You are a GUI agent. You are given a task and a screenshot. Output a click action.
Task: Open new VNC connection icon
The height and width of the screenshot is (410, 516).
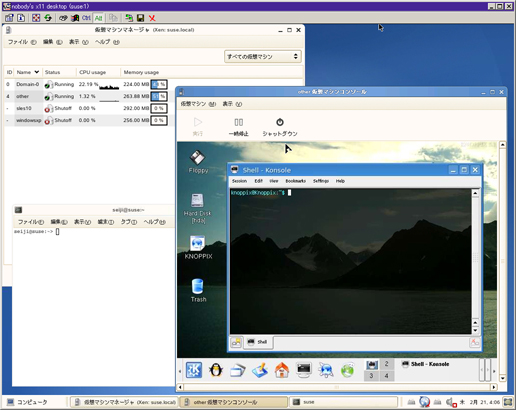129,18
